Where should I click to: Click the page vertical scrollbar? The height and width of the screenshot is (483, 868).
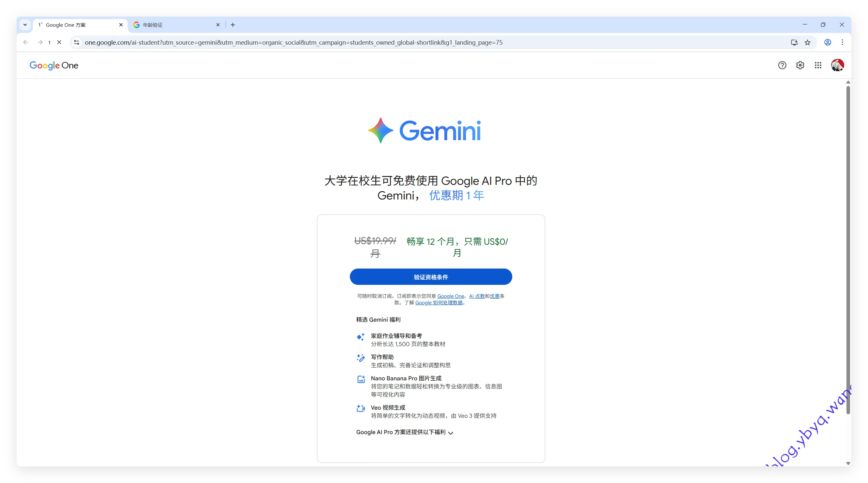coord(848,249)
